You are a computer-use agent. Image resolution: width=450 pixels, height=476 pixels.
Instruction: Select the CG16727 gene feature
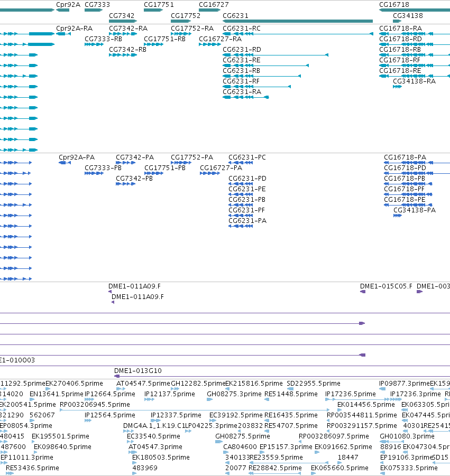[209, 10]
